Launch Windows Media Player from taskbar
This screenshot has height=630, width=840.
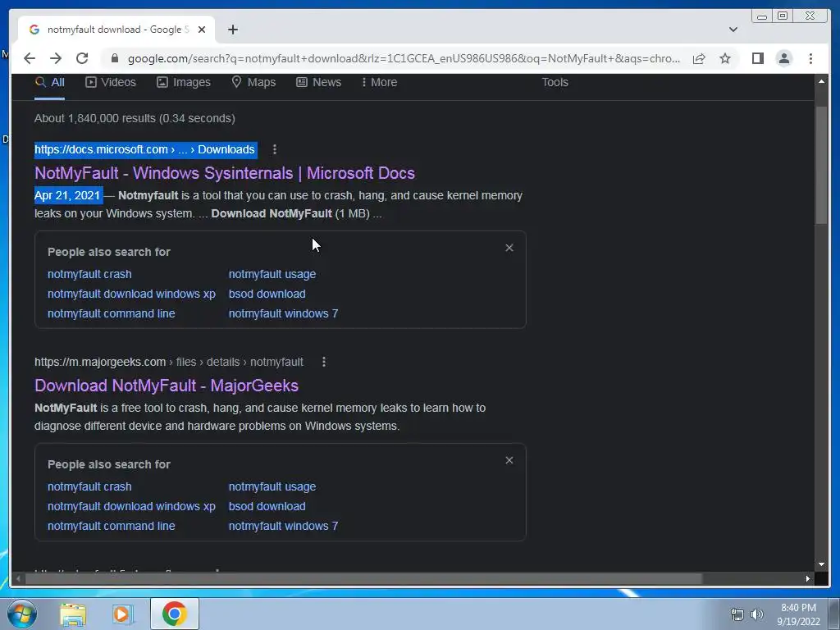click(122, 614)
